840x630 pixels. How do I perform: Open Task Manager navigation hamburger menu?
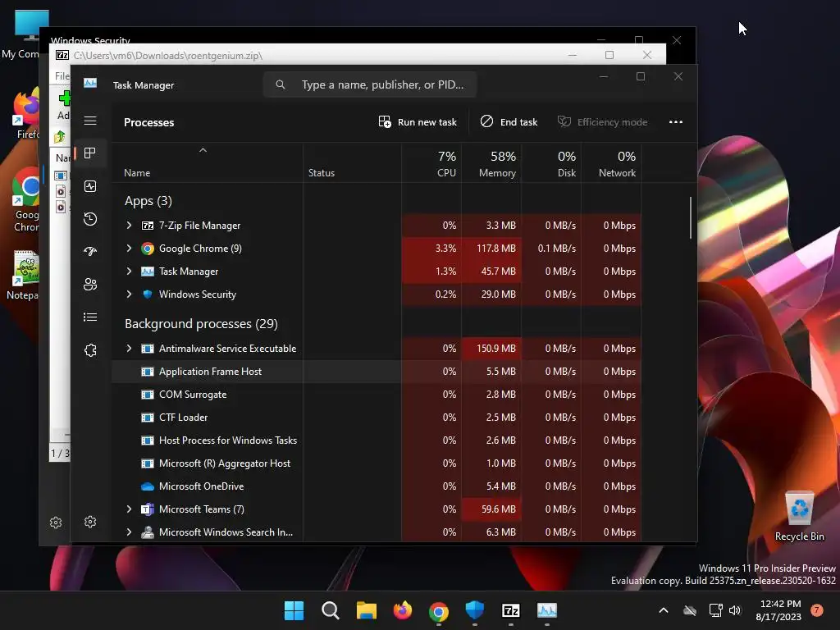tap(90, 121)
